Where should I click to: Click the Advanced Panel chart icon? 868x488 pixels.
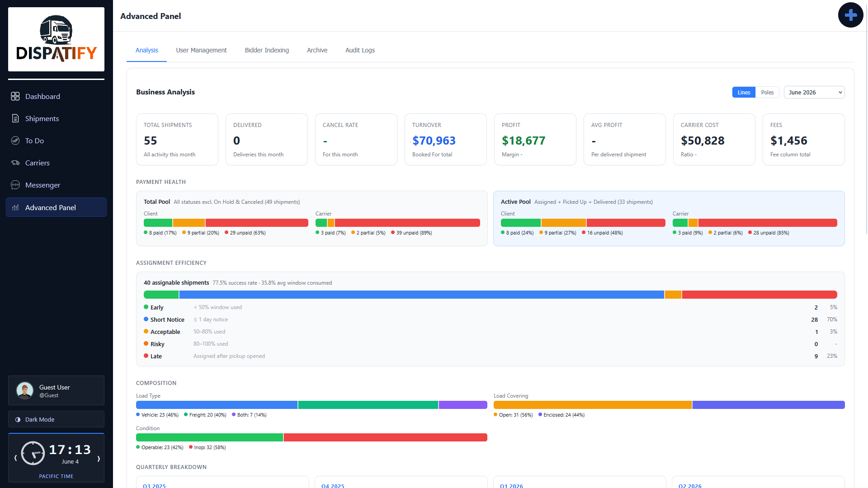pos(15,207)
